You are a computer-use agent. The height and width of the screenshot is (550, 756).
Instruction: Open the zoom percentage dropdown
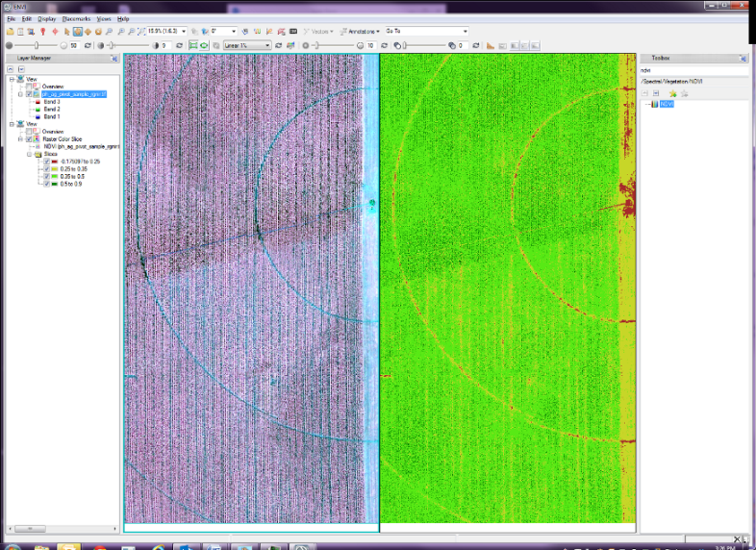[183, 31]
